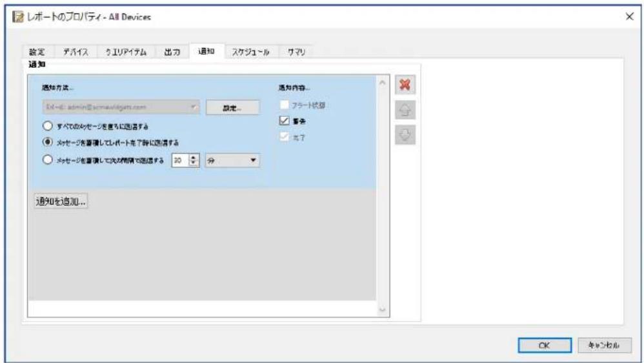
Task: Close the report properties dialog
Action: (629, 17)
